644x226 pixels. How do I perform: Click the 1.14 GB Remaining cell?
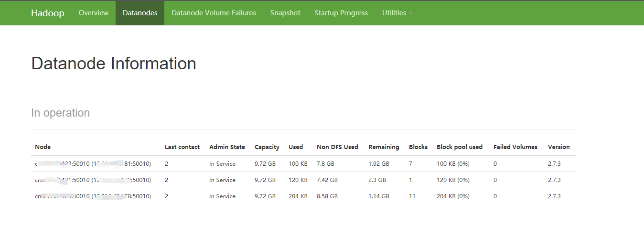pyautogui.click(x=379, y=196)
